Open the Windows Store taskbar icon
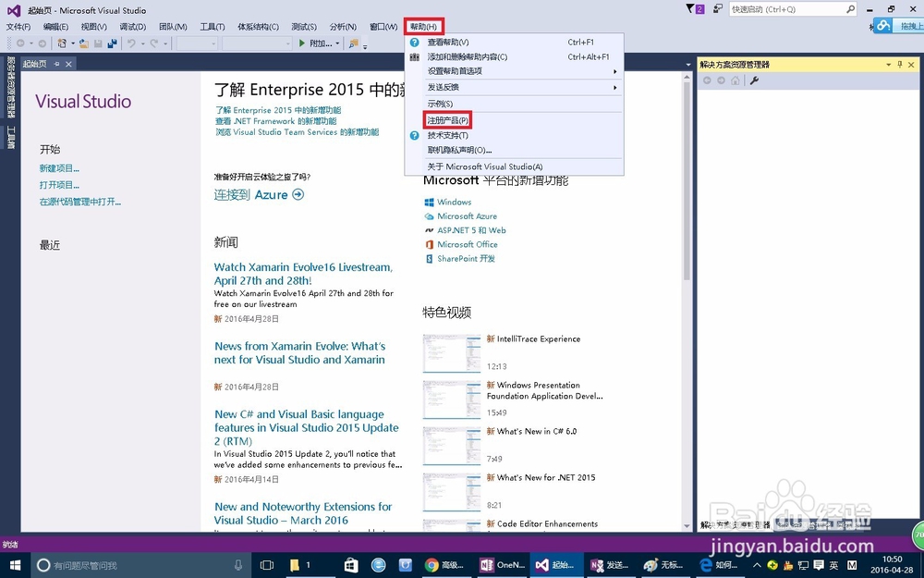 coord(351,565)
